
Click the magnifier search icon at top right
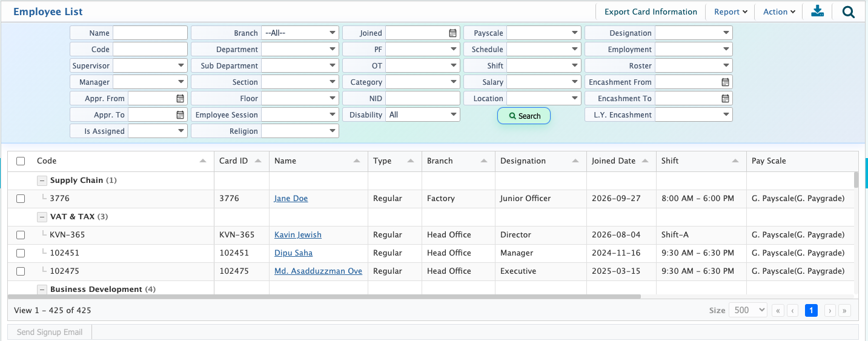(x=849, y=12)
